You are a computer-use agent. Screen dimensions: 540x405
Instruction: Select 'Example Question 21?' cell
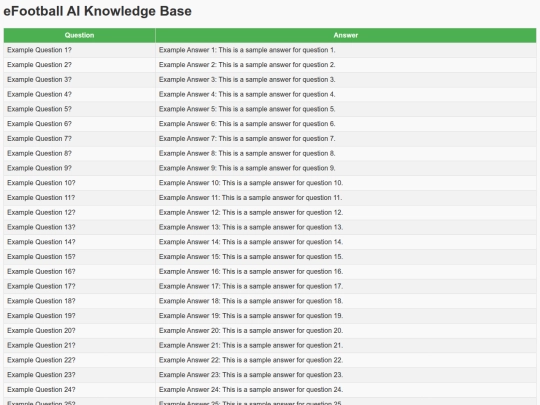click(80, 345)
